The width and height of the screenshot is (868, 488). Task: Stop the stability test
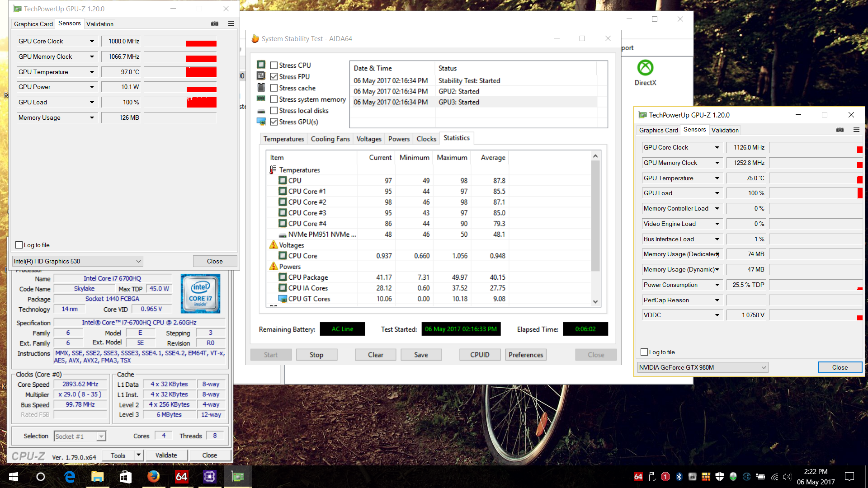pos(316,355)
